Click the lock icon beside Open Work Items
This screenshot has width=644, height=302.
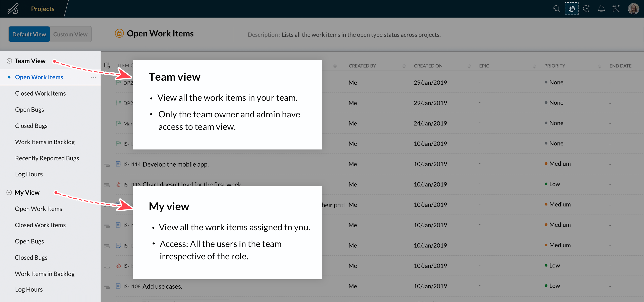(x=119, y=33)
